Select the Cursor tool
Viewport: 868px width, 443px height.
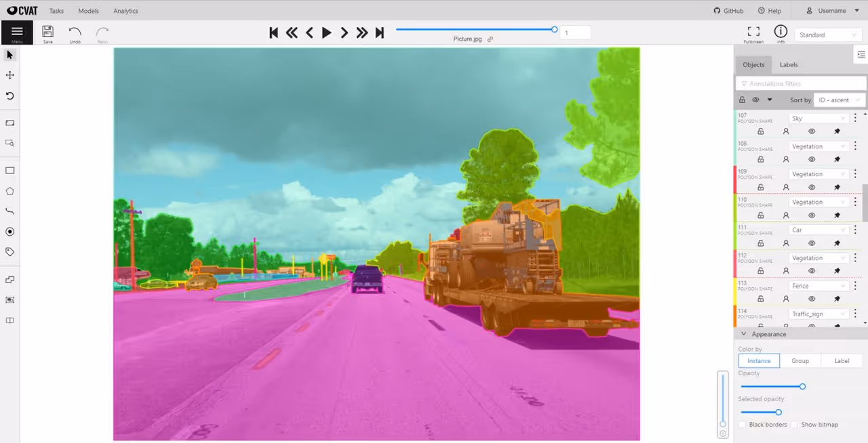[x=10, y=55]
